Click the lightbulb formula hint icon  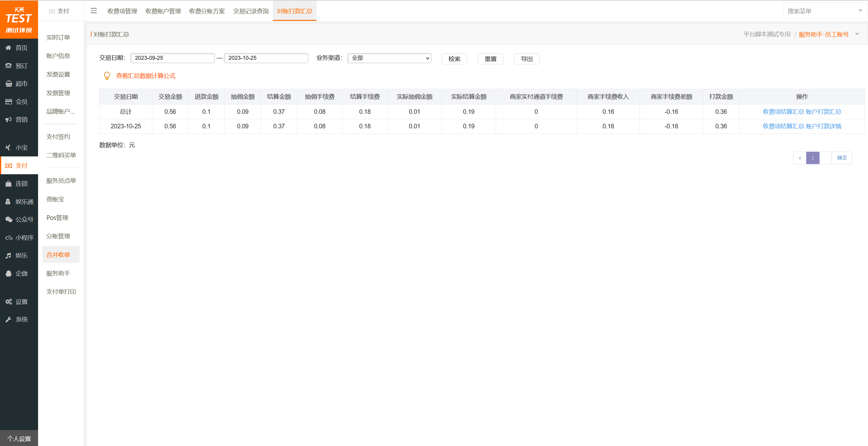(x=107, y=76)
